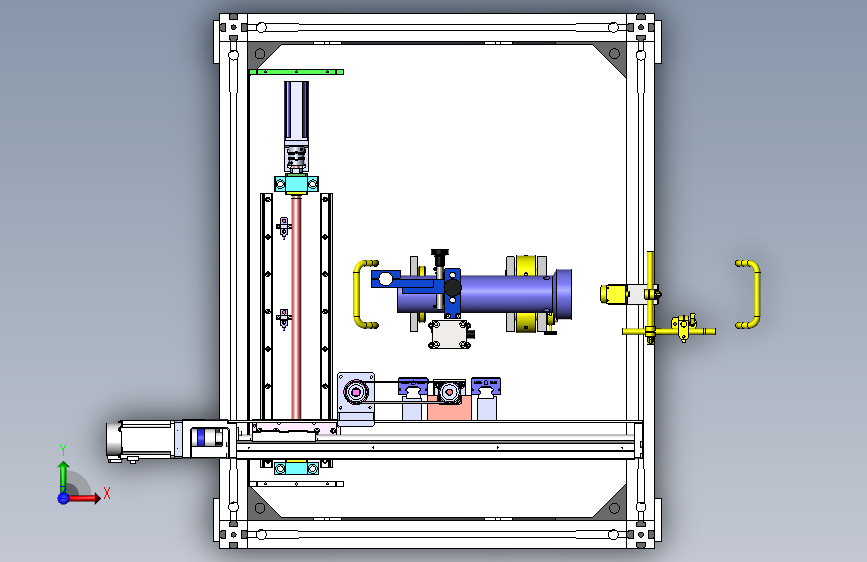
Task: Pick the black knob above the blue clamp
Action: click(440, 257)
